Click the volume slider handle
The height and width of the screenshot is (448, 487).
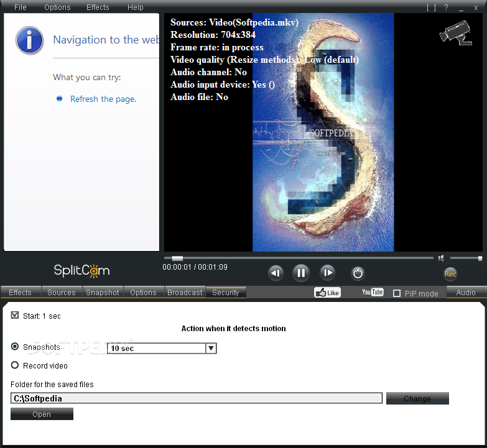480,258
